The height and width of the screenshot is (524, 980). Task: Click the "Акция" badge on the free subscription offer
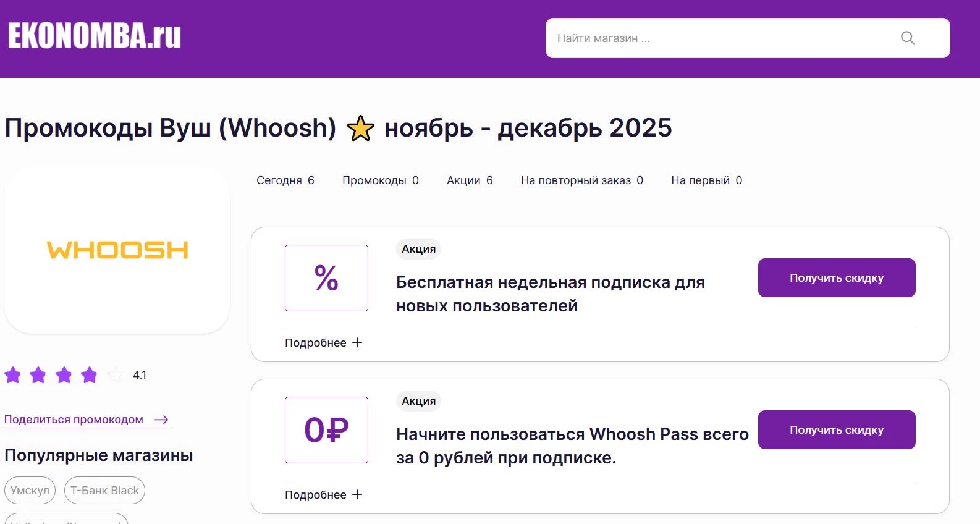point(418,249)
